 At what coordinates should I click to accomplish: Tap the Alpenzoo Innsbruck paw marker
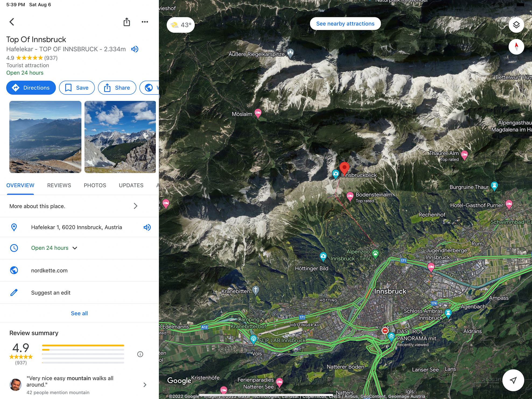pos(375,254)
